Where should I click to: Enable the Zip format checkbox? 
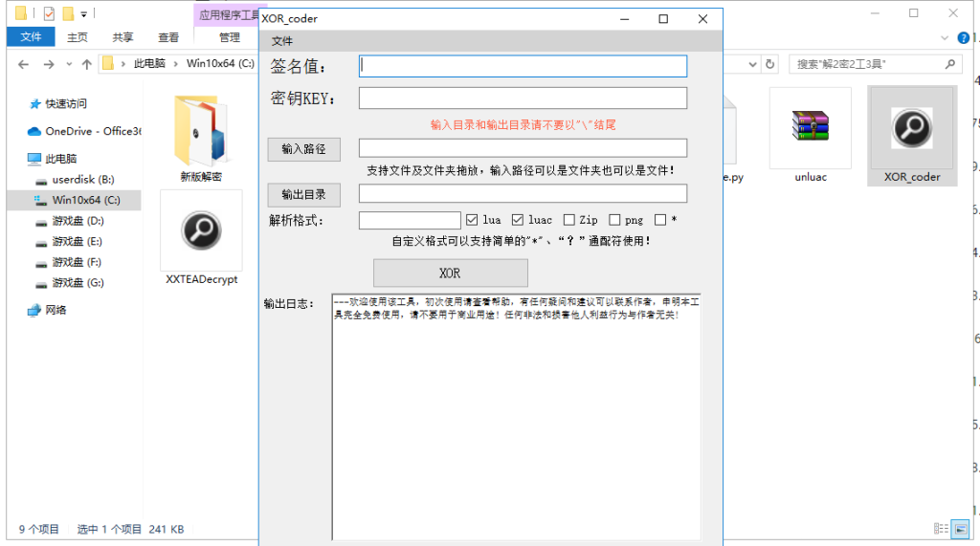pos(569,220)
